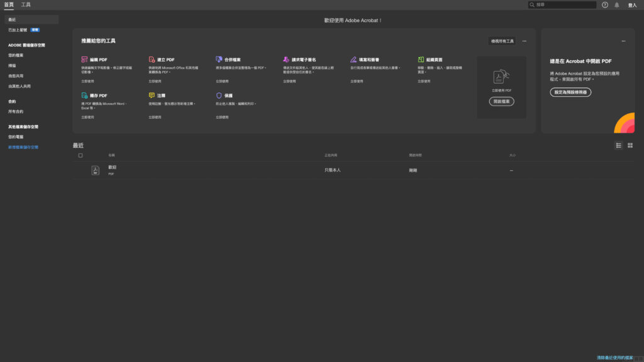The width and height of the screenshot is (644, 362).
Task: Click the 正在共用 column header
Action: pos(331,156)
